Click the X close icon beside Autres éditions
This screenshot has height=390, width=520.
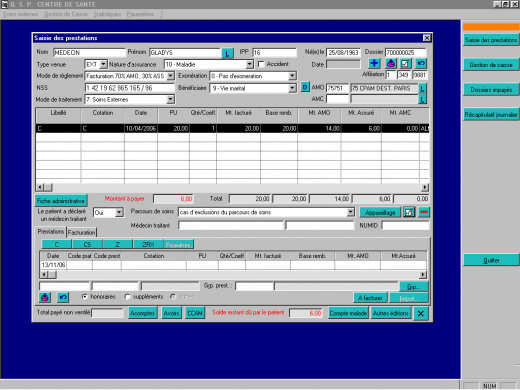421,313
